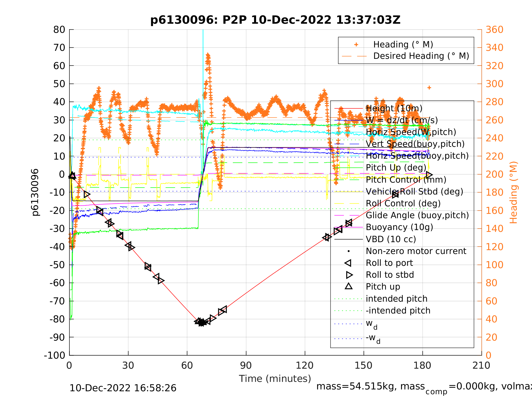Click the 'VBD (10 cc)' legend label
The width and height of the screenshot is (532, 399).
click(x=391, y=239)
